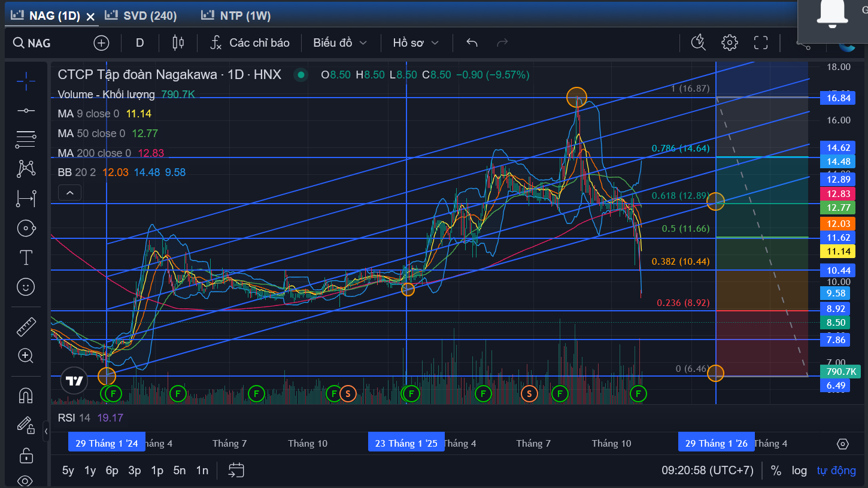Toggle stay in drawing mode pencil
This screenshot has height=488, width=868.
(x=26, y=425)
